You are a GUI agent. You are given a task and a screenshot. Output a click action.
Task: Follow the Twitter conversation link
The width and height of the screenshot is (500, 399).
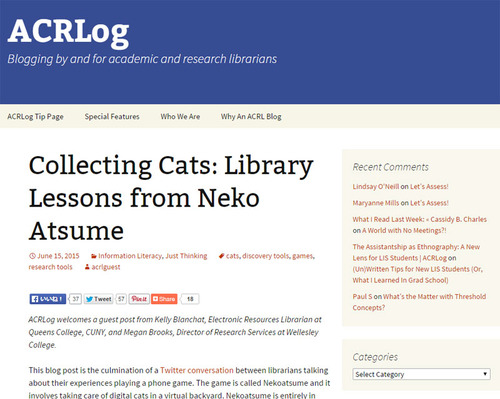pos(197,370)
